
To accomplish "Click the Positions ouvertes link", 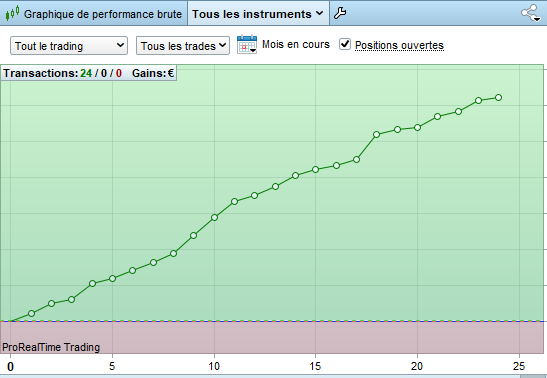I will [x=399, y=45].
